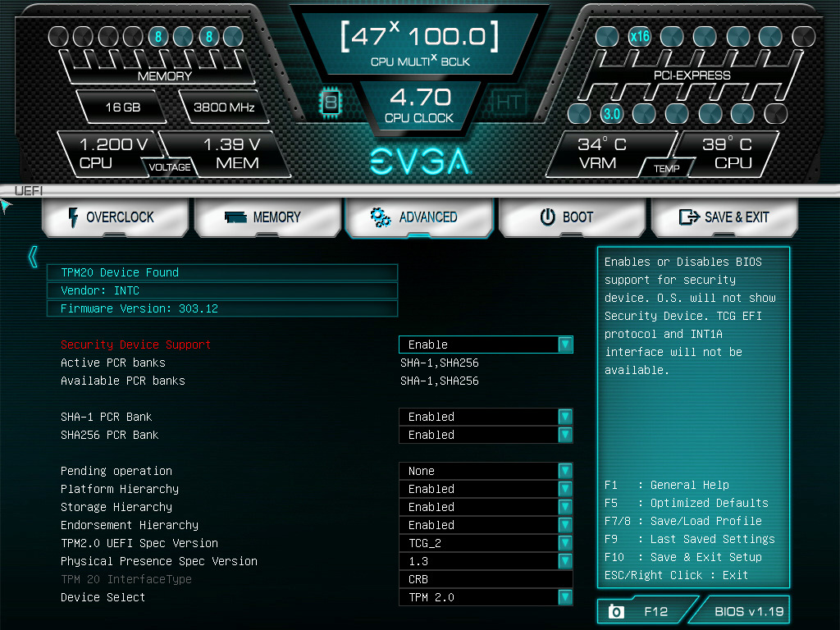Click the Active PCR banks SHA-1,SHA256 value
The image size is (840, 630).
pos(440,363)
